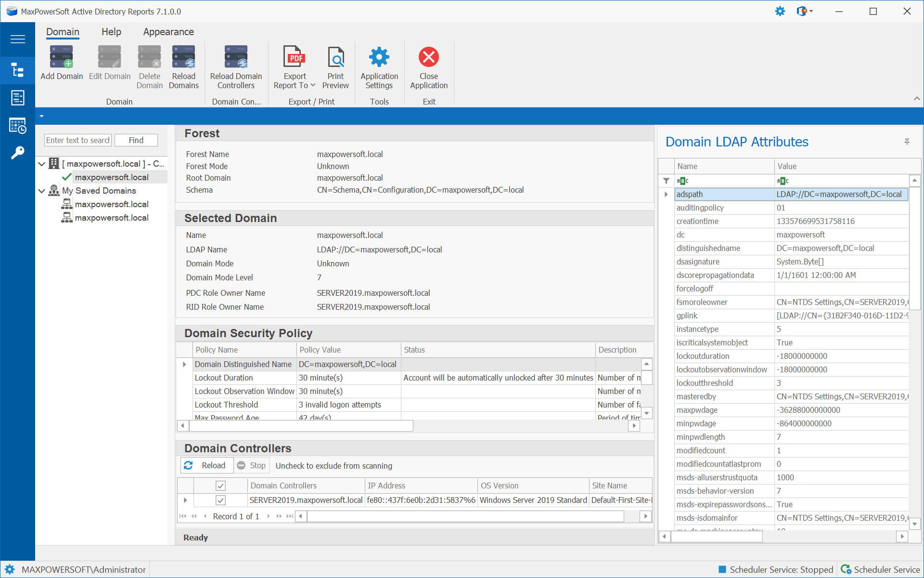Click the Edit Domain icon
The width and height of the screenshot is (924, 578).
click(109, 58)
